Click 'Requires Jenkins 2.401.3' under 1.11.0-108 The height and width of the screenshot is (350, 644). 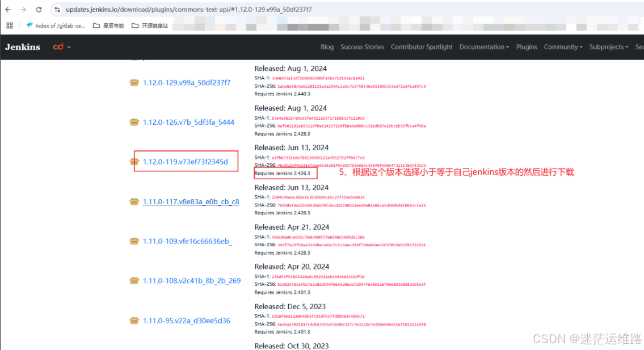tap(282, 293)
